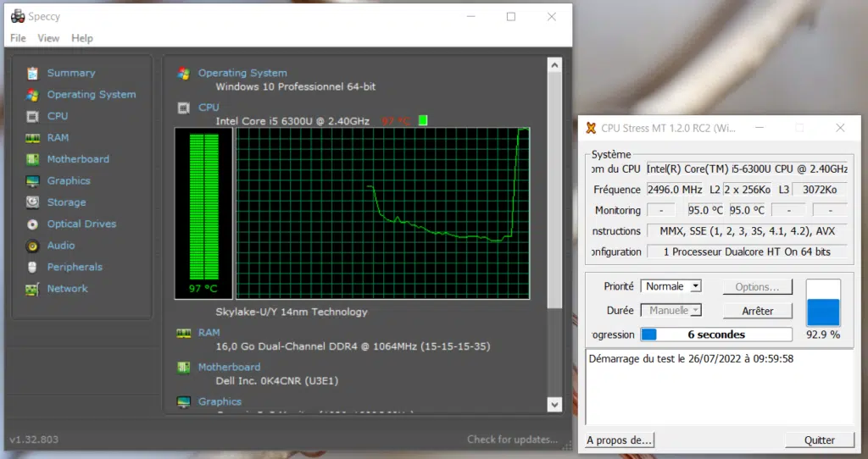Click the Peripherals mouse icon

(33, 267)
